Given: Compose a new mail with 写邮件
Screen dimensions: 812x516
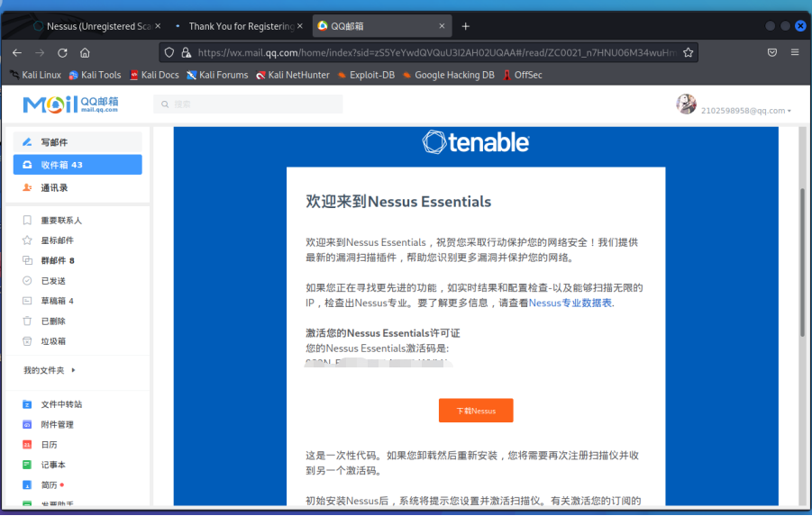Looking at the screenshot, I should [78, 141].
